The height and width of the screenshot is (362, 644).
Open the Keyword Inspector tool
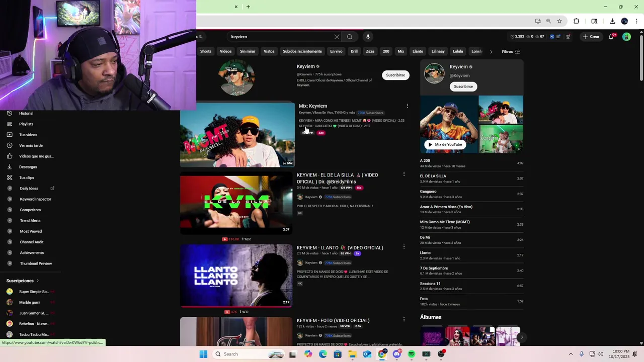point(35,199)
